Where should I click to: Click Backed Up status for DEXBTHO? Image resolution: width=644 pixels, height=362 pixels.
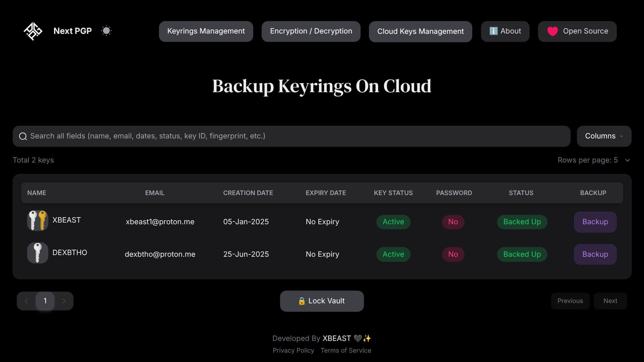coord(522,254)
